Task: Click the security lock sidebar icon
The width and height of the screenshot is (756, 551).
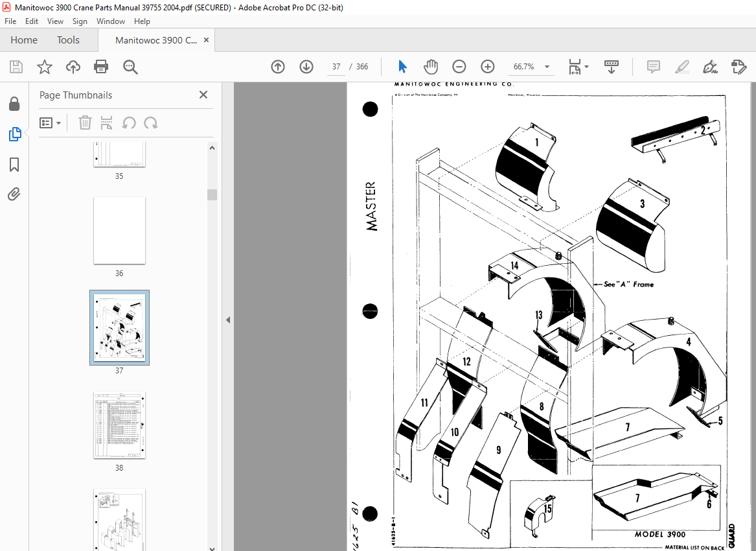Action: pos(14,104)
